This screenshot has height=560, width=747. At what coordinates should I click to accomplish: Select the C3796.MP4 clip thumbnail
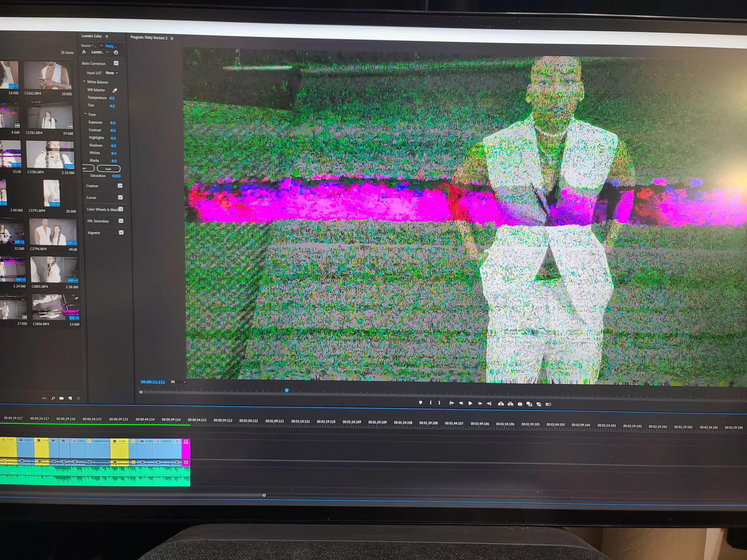point(53,232)
